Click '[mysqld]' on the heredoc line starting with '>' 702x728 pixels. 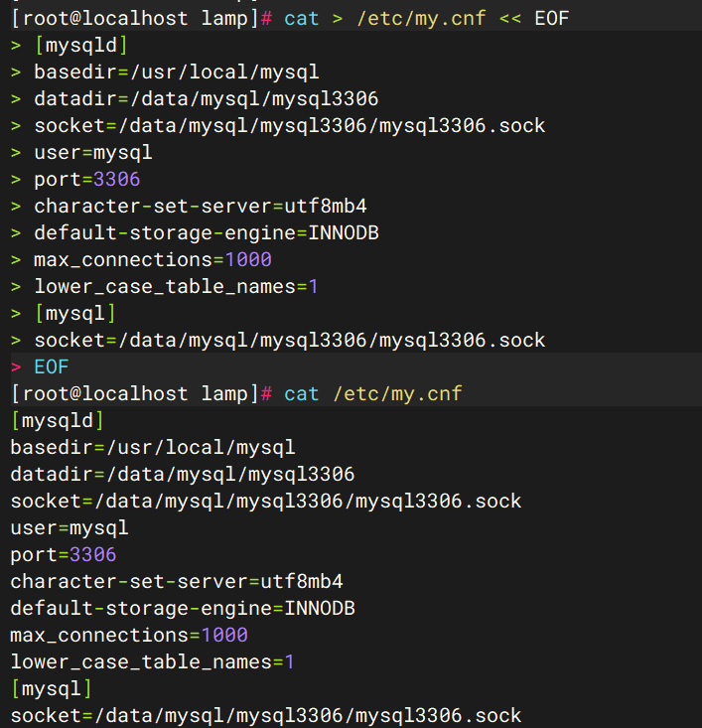(x=80, y=46)
